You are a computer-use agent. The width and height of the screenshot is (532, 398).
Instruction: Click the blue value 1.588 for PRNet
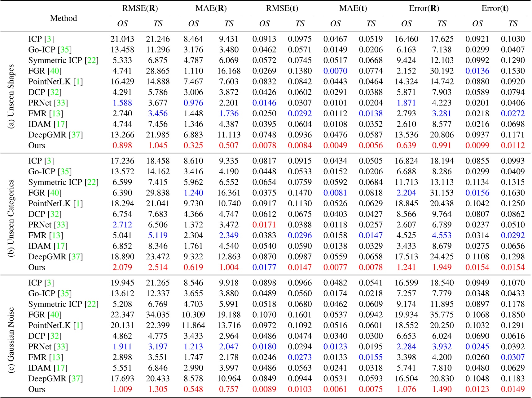123,102
